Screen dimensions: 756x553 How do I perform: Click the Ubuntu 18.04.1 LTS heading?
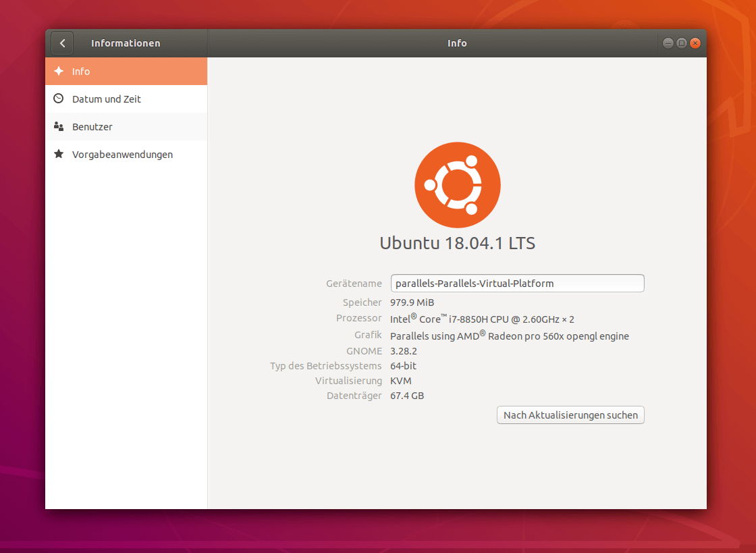click(x=458, y=243)
